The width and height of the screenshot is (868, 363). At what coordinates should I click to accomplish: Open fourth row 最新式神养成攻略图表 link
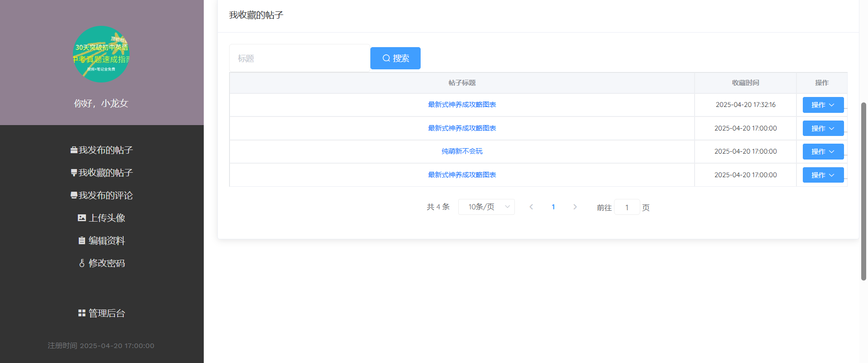point(462,175)
